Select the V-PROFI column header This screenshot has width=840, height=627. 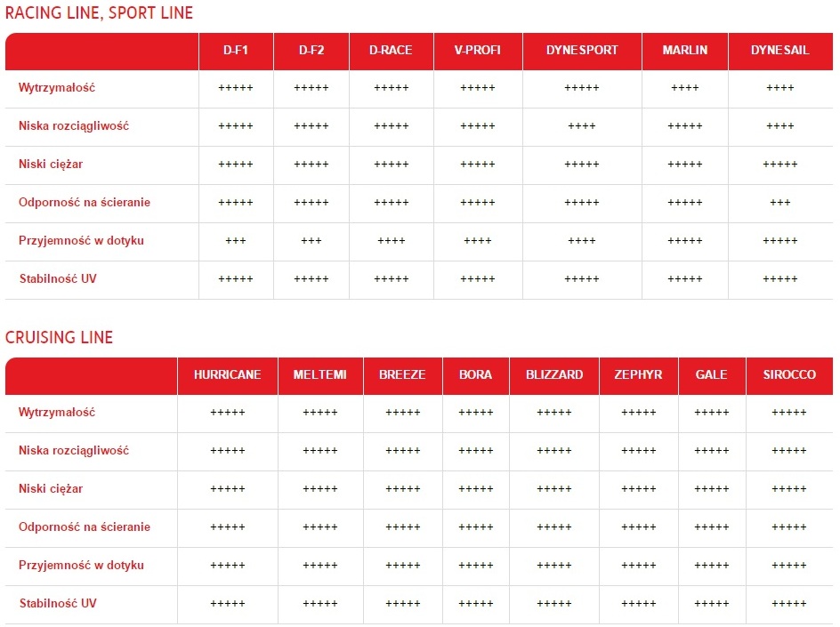point(478,51)
